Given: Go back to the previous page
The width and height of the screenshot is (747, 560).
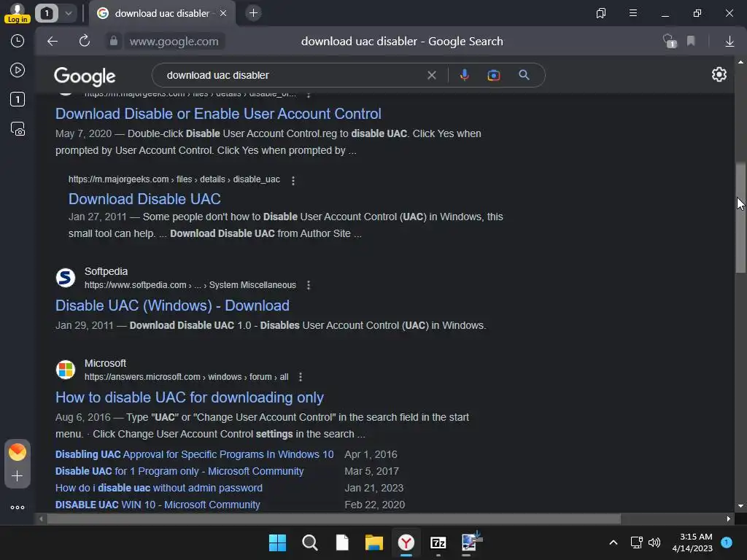Looking at the screenshot, I should point(53,42).
